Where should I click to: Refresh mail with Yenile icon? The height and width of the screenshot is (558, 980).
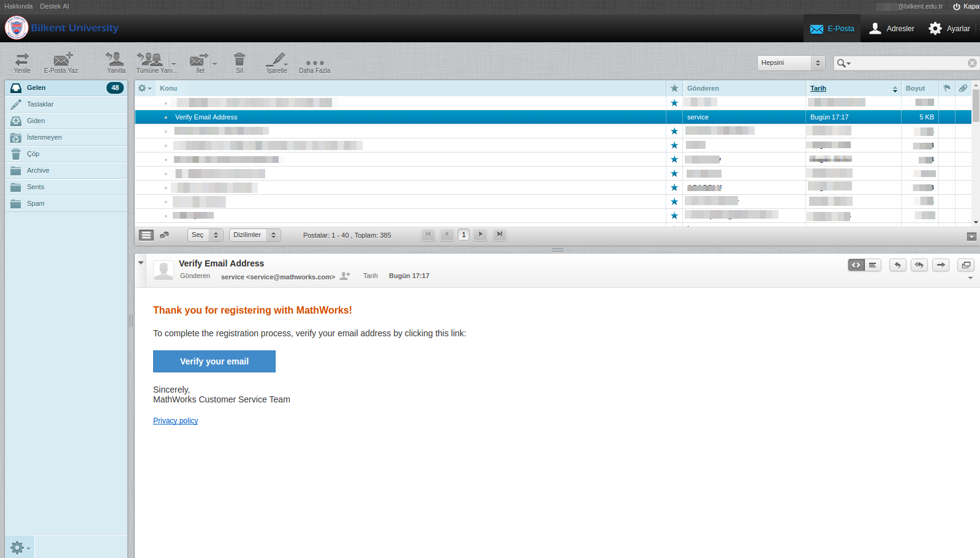[x=22, y=62]
